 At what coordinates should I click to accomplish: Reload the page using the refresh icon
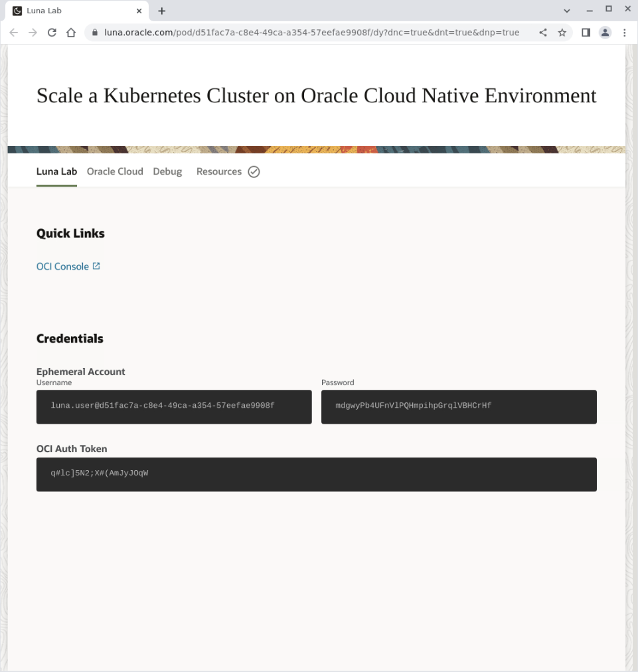click(52, 32)
